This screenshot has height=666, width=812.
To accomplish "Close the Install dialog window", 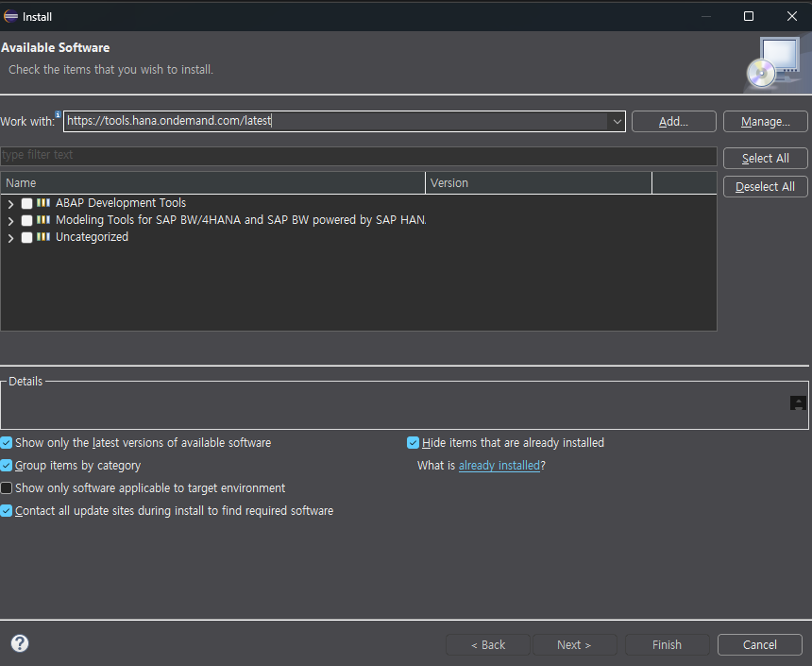I will [x=792, y=16].
